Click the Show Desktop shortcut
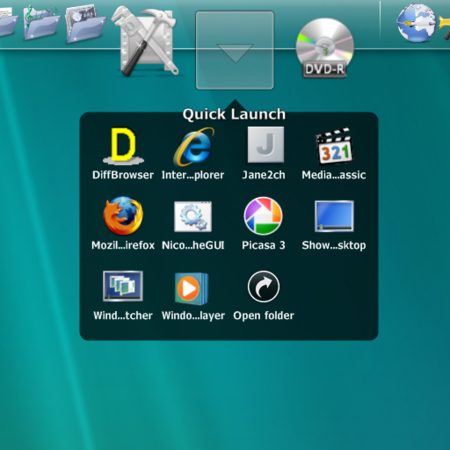This screenshot has height=450, width=450. (334, 216)
